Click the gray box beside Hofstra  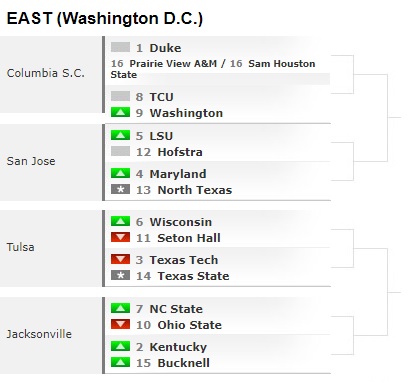tap(120, 151)
